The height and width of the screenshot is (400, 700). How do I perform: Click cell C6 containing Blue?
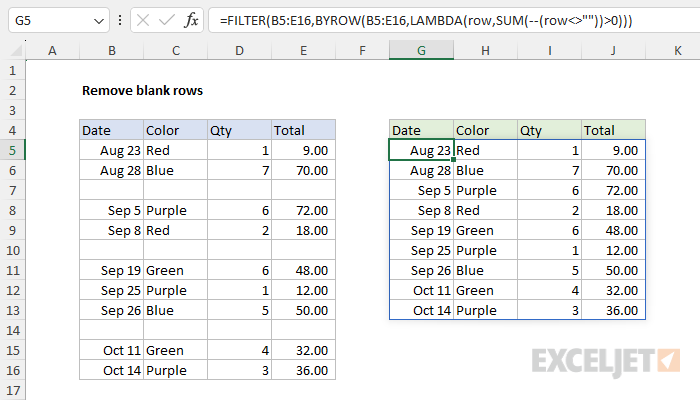coord(175,171)
